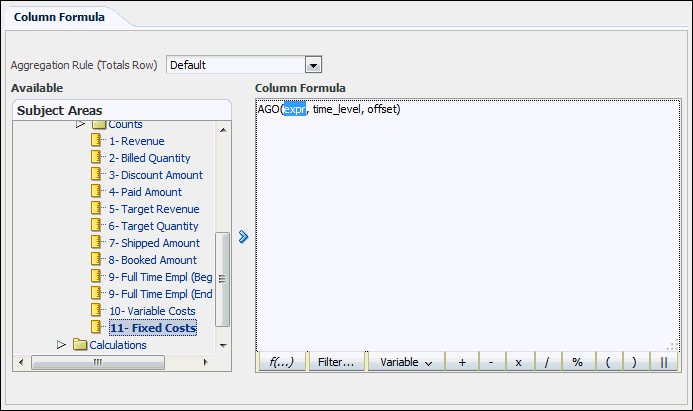Click the column icon beside 1- Revenue
The width and height of the screenshot is (693, 411).
point(96,140)
